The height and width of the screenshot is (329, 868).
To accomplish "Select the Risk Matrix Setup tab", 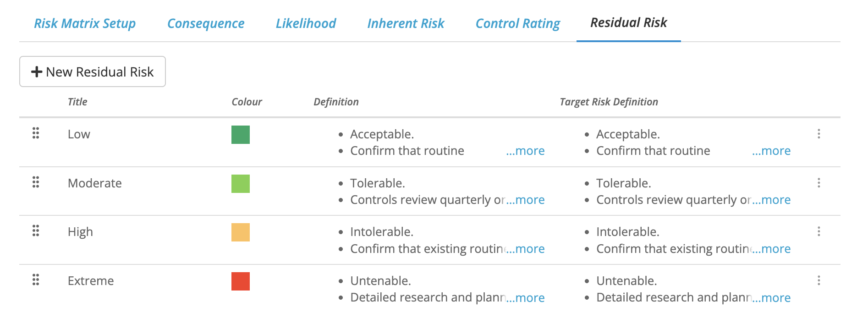I will coord(85,23).
